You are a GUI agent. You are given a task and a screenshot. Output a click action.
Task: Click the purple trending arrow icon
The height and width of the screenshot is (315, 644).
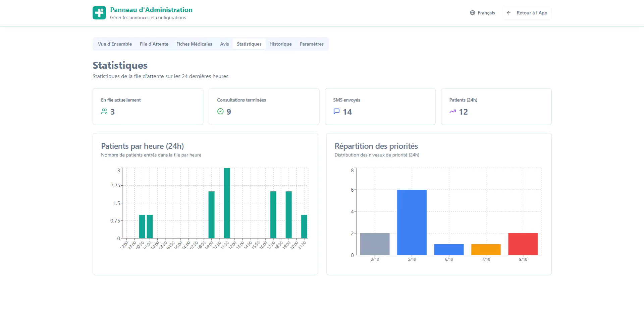pyautogui.click(x=452, y=111)
